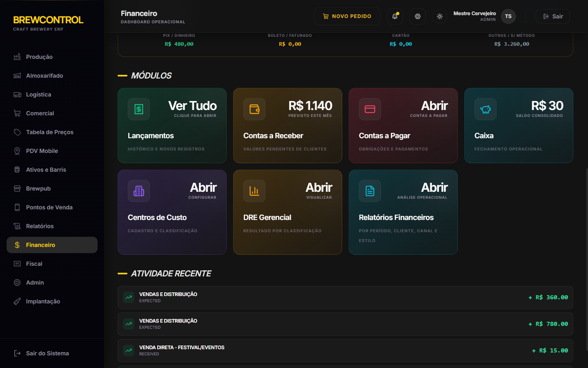The image size is (588, 368).
Task: Click the R$ 1.140 previsto este mês value
Action: click(x=310, y=106)
